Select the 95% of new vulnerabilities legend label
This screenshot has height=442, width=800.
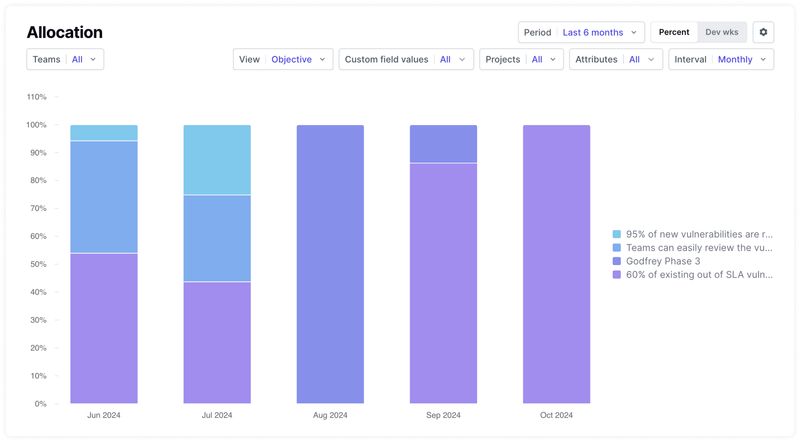click(698, 234)
